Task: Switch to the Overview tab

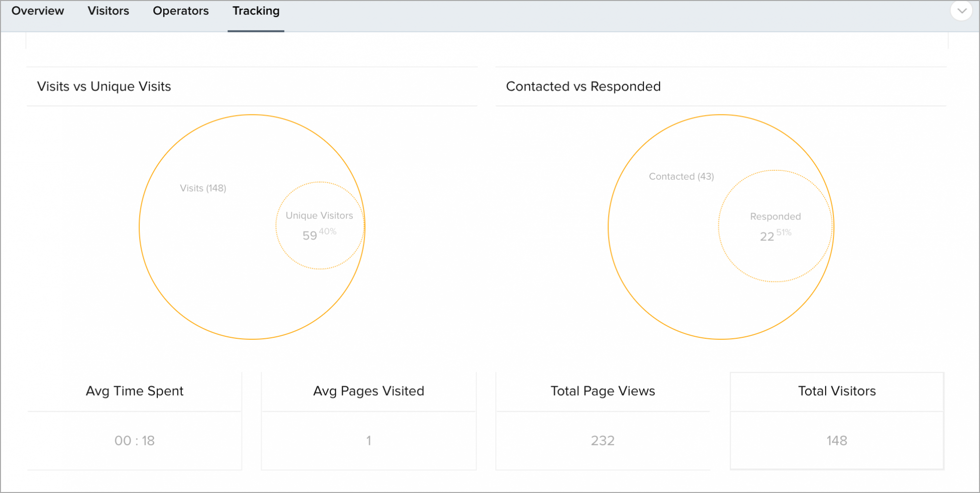Action: 38,11
